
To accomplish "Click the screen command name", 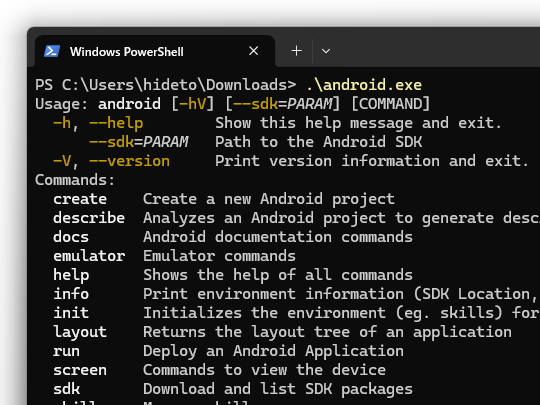I will click(x=80, y=370).
